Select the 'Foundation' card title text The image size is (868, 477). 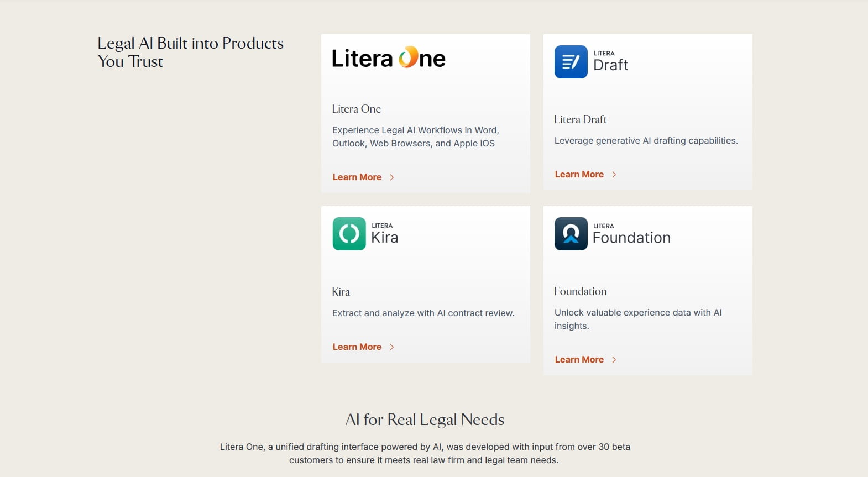pos(581,291)
